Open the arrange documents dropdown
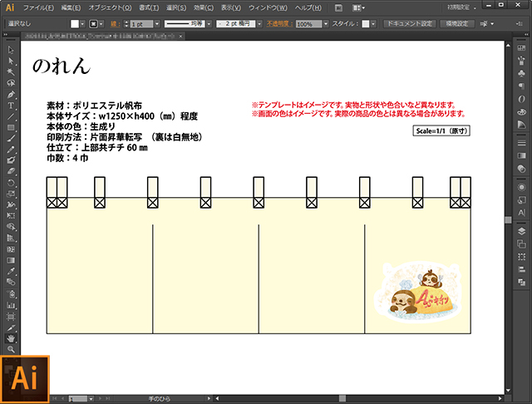The width and height of the screenshot is (532, 404). (x=358, y=7)
